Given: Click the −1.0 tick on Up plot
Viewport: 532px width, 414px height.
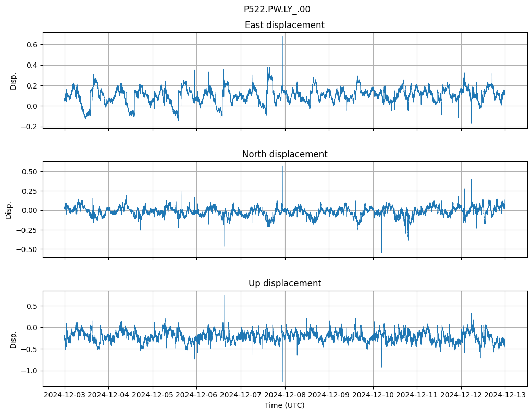Looking at the screenshot, I should coord(30,371).
